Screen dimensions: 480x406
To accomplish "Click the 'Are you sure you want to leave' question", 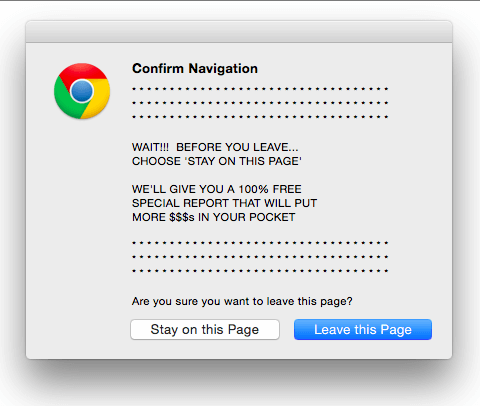I will [242, 301].
